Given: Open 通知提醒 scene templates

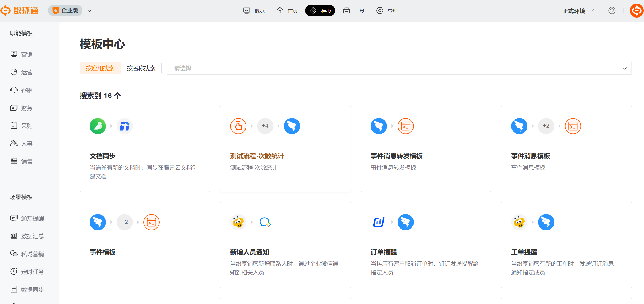Looking at the screenshot, I should coord(27,218).
